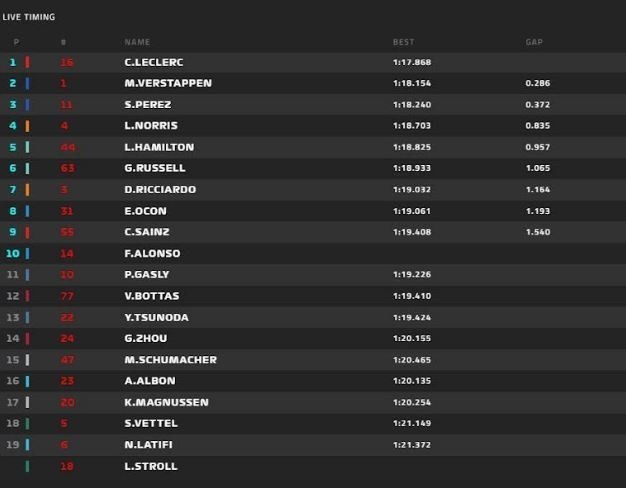Click the orange McLaren bar beside Norris
The width and height of the screenshot is (626, 488).
click(27, 126)
